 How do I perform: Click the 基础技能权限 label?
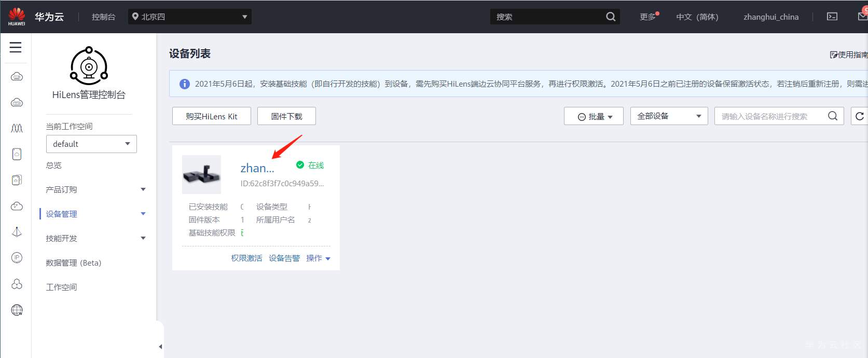212,232
